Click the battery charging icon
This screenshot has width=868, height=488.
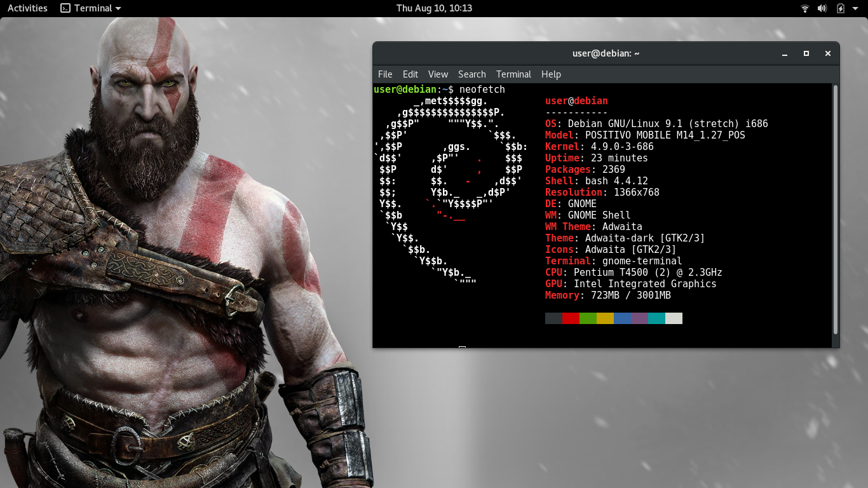click(841, 8)
